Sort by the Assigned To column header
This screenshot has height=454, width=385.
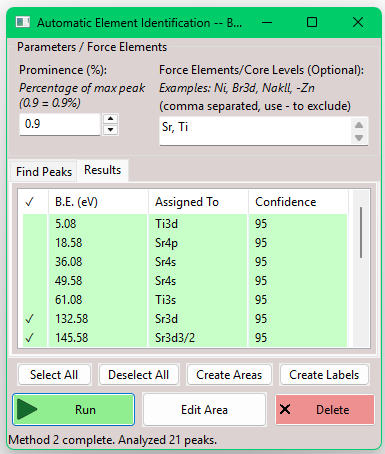click(x=198, y=202)
